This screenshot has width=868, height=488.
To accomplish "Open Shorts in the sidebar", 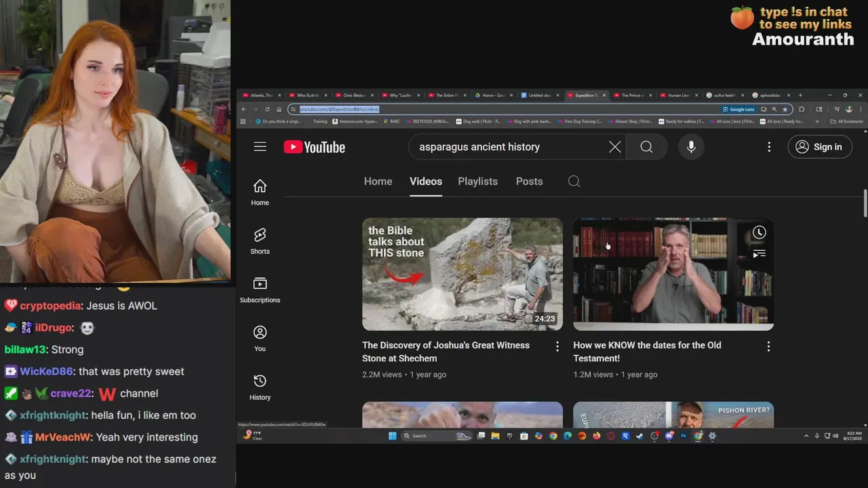I will (x=260, y=241).
